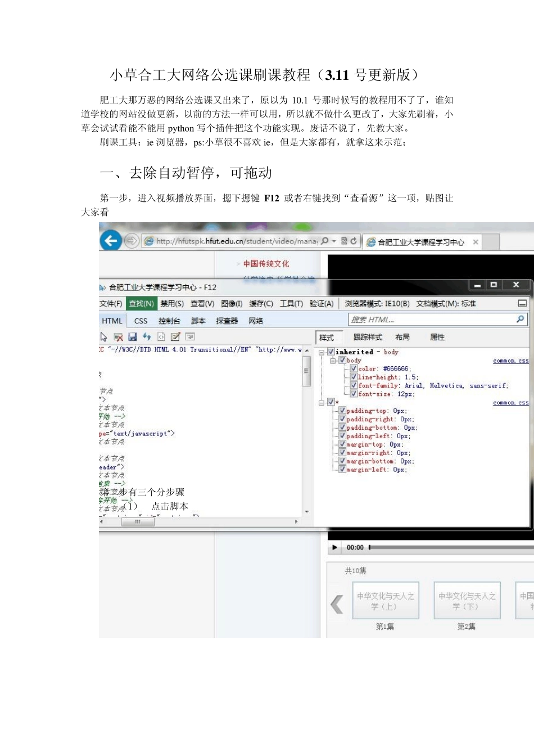Click the play button on the video player
The height and width of the screenshot is (756, 534).
(x=334, y=547)
